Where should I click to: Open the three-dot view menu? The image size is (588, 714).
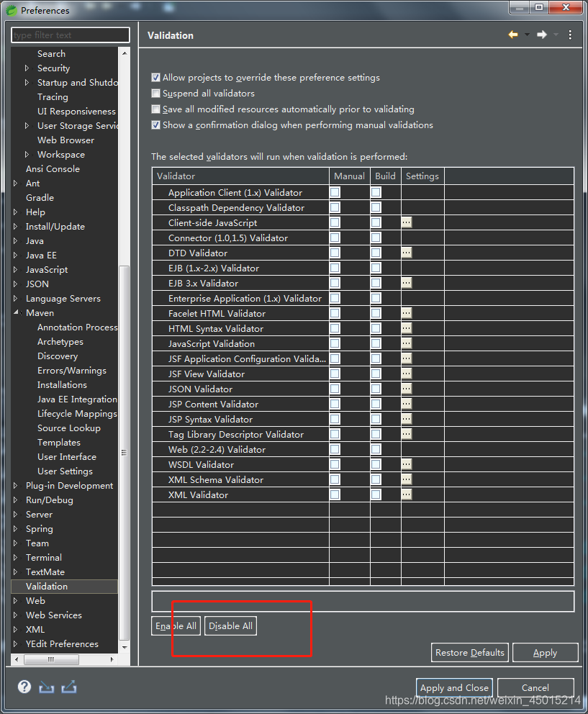click(x=570, y=35)
